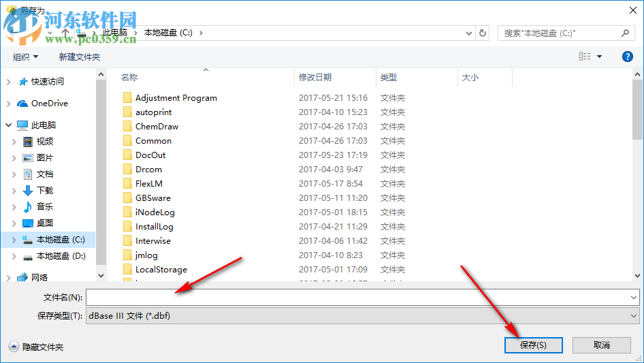Click the Local Disk (C:) drive icon
This screenshot has height=363, width=644.
click(x=27, y=240)
